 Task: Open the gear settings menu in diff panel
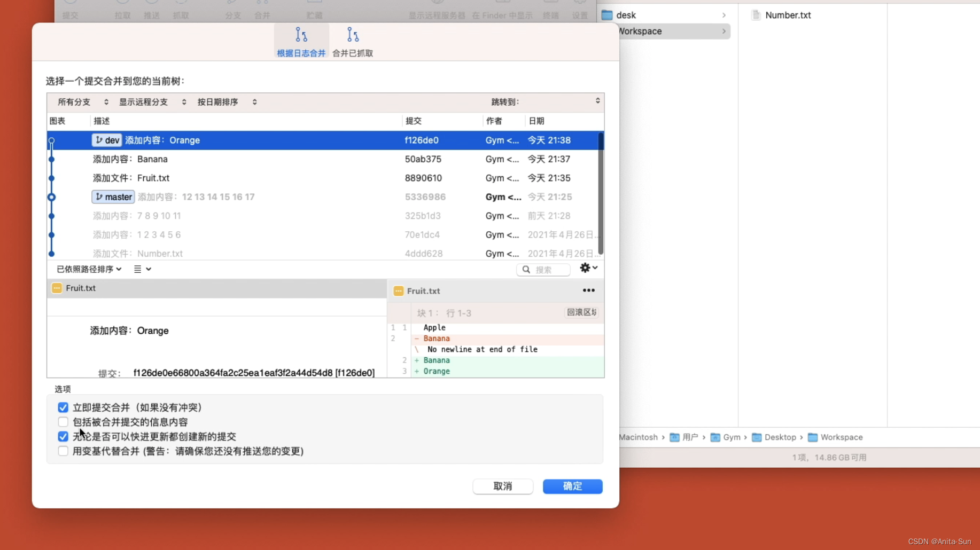pos(588,268)
